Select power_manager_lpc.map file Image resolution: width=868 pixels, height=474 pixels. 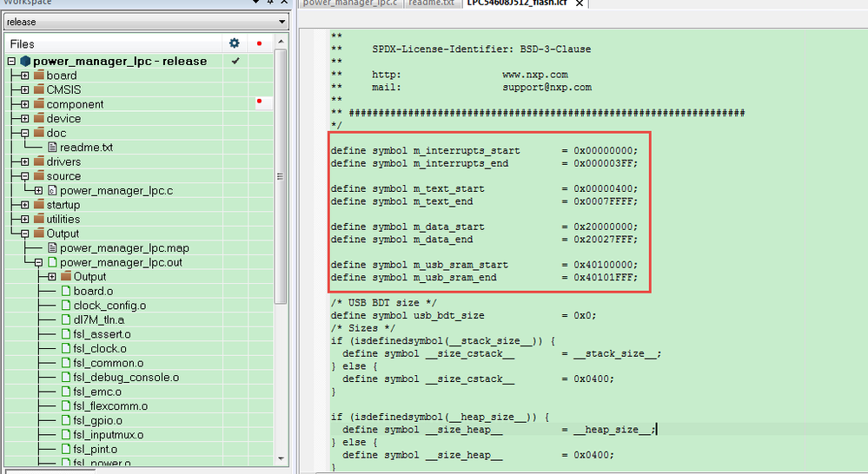coord(124,247)
